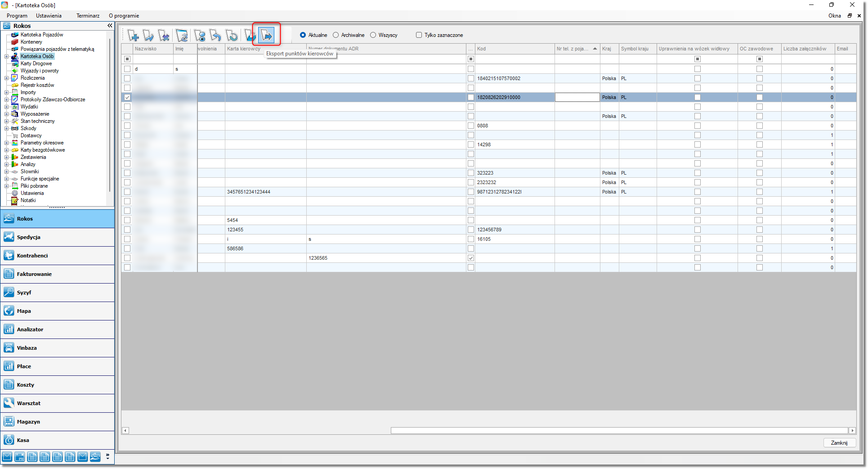This screenshot has height=469, width=868.
Task: Expand the Zestawienia tree node
Action: (x=6, y=158)
